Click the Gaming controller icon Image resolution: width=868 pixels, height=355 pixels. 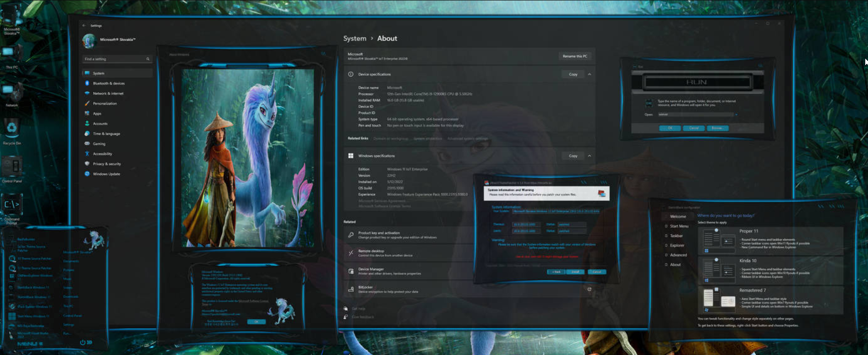[x=87, y=144]
